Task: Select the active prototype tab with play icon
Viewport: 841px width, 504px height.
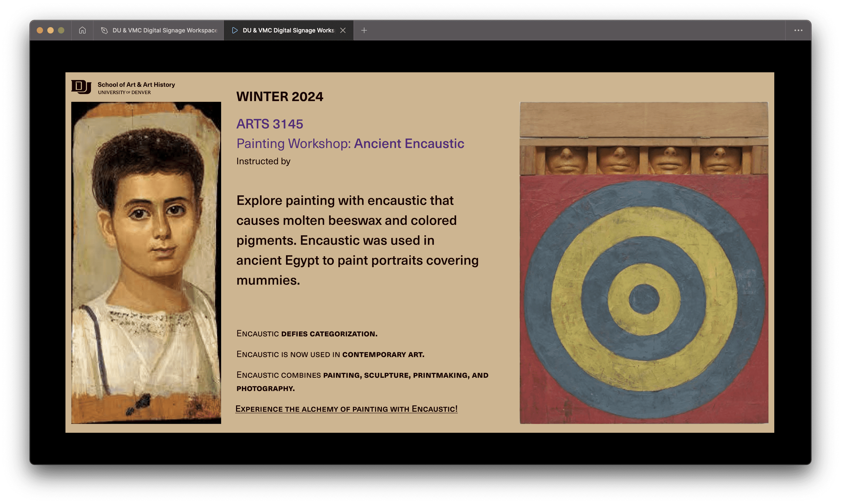Action: pos(288,30)
